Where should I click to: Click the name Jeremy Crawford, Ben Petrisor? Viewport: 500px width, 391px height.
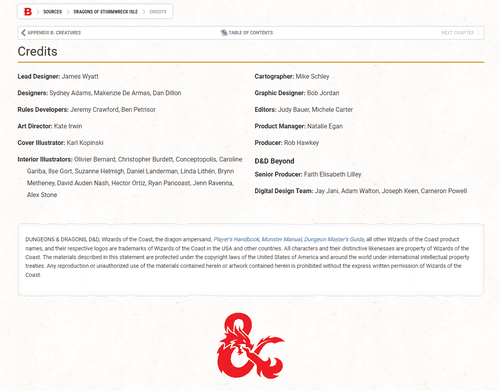coord(113,110)
